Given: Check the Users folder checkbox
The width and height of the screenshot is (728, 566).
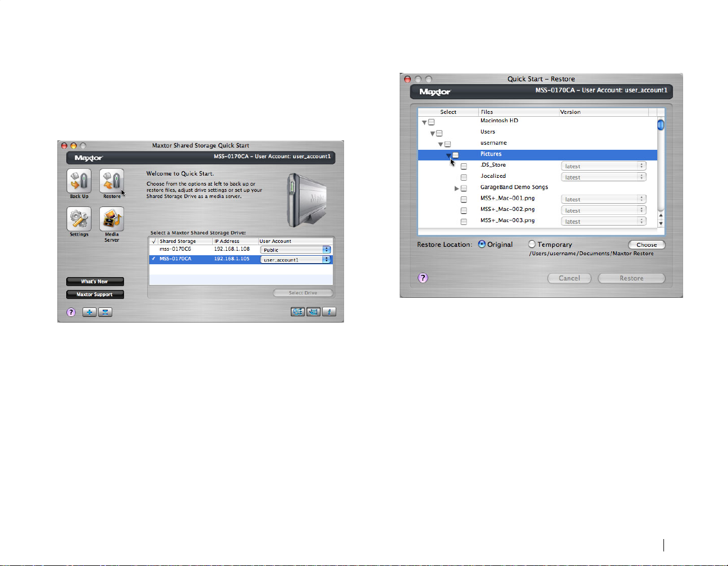Looking at the screenshot, I should [x=439, y=133].
